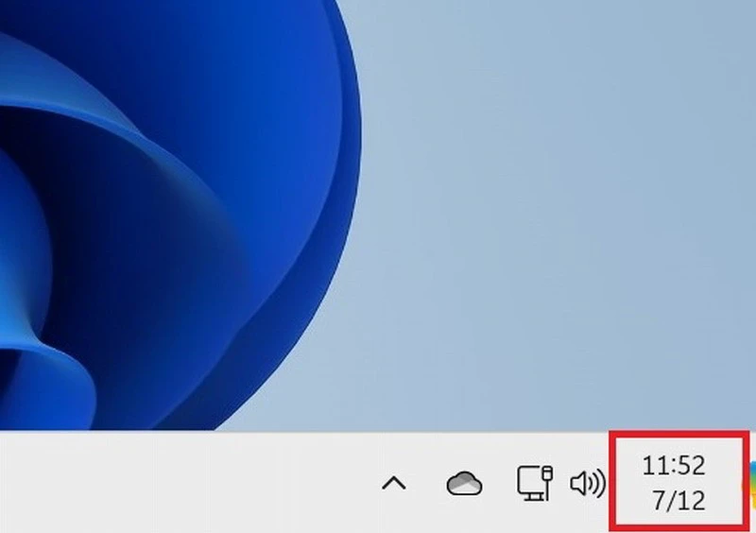This screenshot has width=756, height=533.
Task: Click the wired network connection icon
Action: [535, 483]
